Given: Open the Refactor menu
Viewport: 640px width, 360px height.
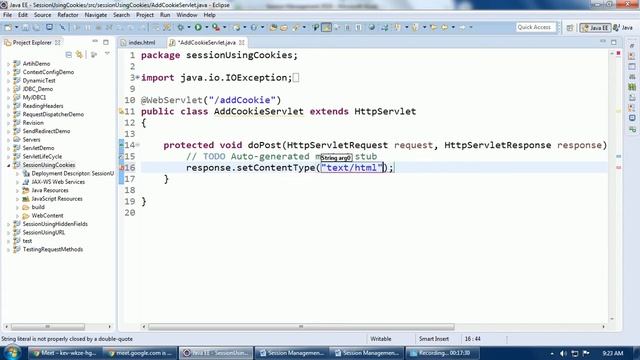Looking at the screenshot, I should coord(68,15).
